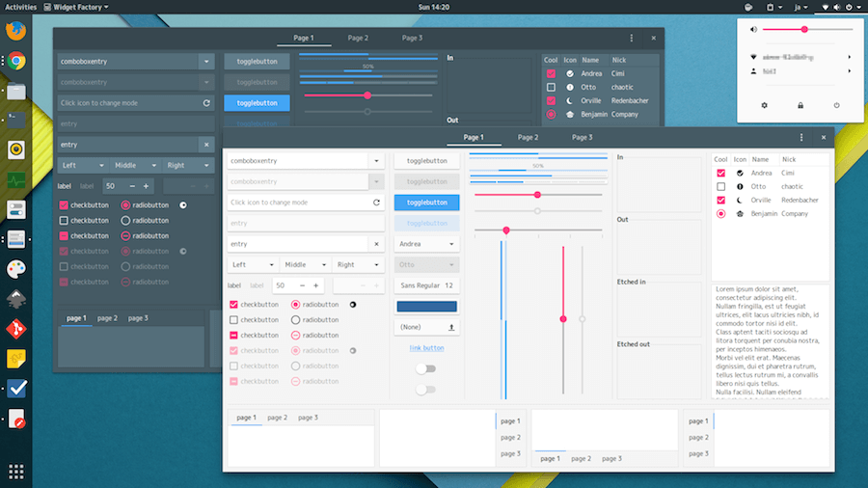Open the paint palette dock icon
The width and height of the screenshot is (868, 488).
[x=16, y=269]
